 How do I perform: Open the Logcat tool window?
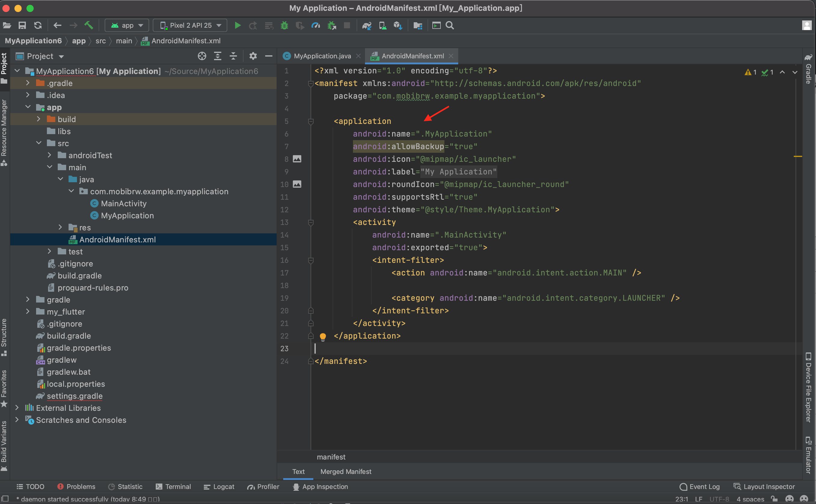click(219, 487)
